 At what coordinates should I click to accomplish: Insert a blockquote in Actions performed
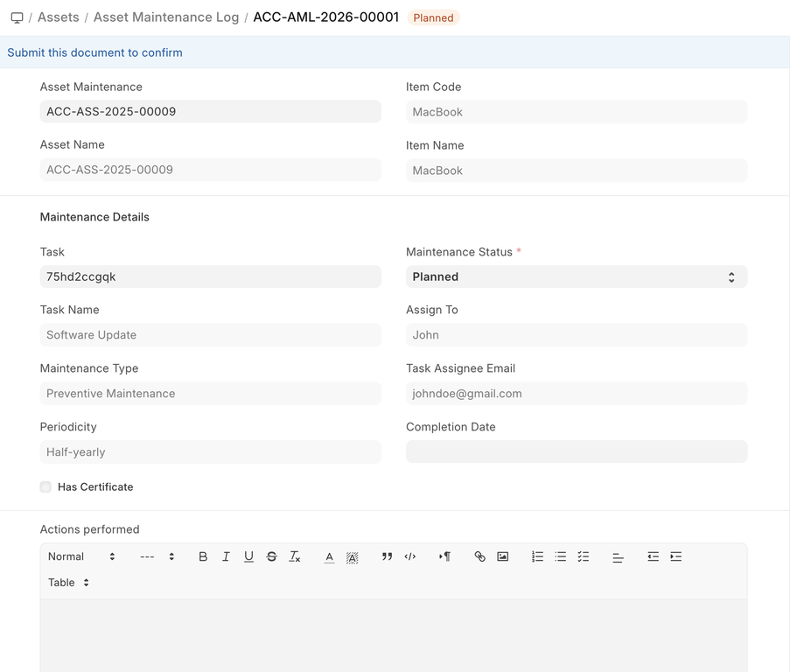point(387,556)
